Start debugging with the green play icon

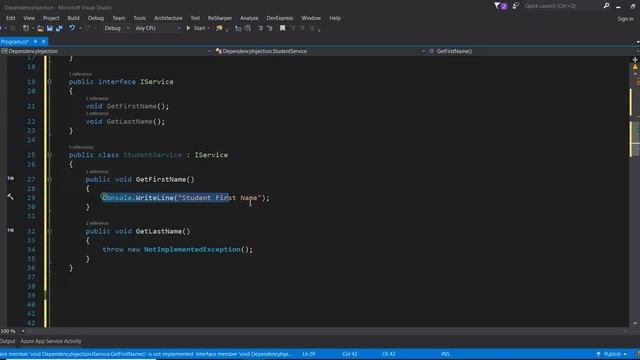pyautogui.click(x=188, y=28)
